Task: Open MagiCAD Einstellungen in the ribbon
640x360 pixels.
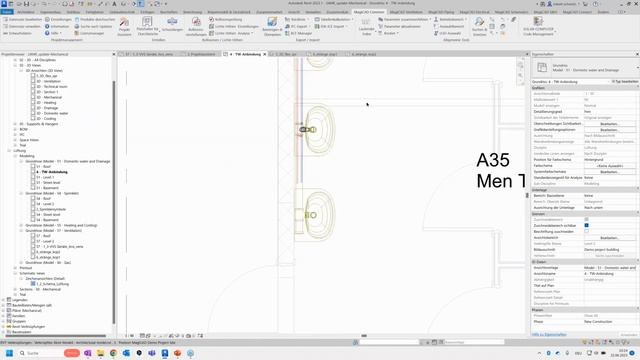Action: coord(58,19)
